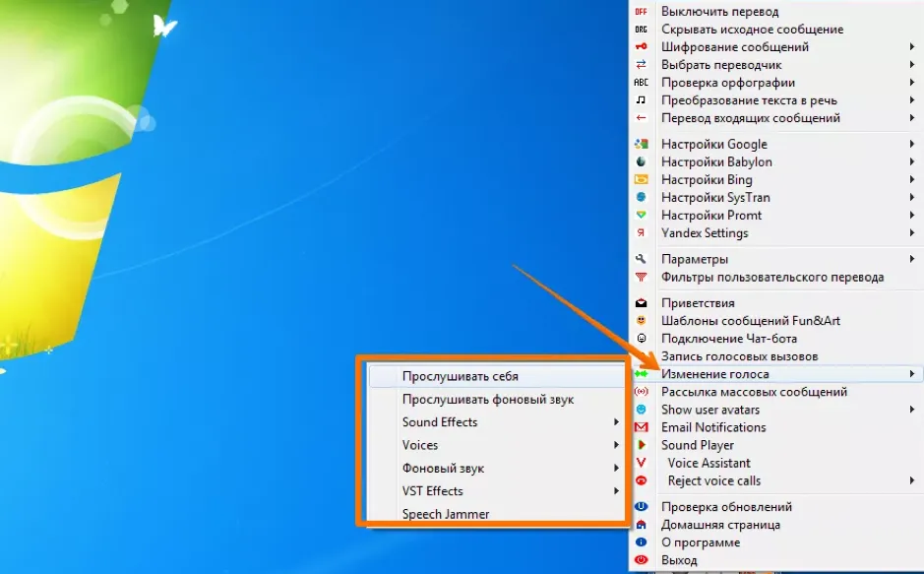Click the smiley icon for Шаблоны сообщений
The width and height of the screenshot is (924, 574).
tap(641, 321)
